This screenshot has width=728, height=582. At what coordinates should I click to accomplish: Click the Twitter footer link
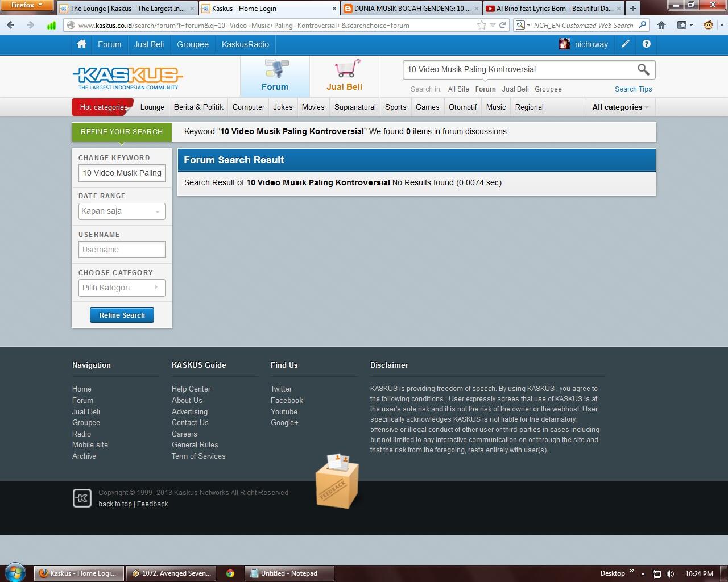tap(281, 389)
